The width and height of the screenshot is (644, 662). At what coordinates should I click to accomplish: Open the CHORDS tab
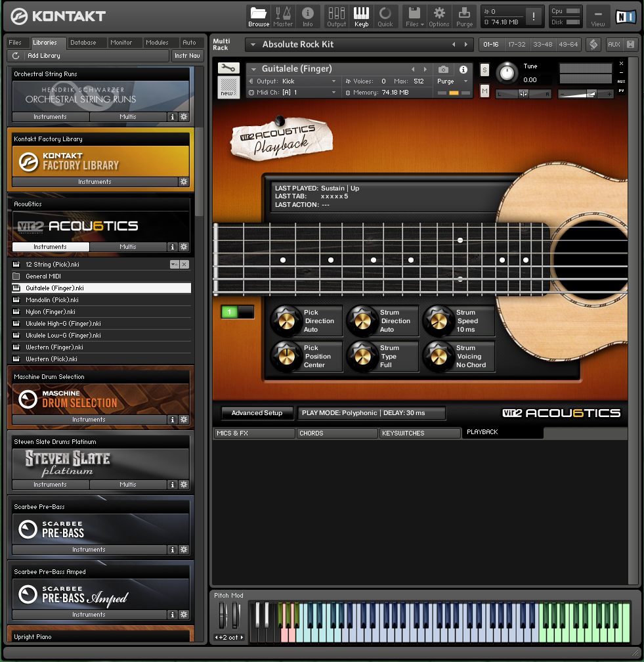pyautogui.click(x=337, y=433)
